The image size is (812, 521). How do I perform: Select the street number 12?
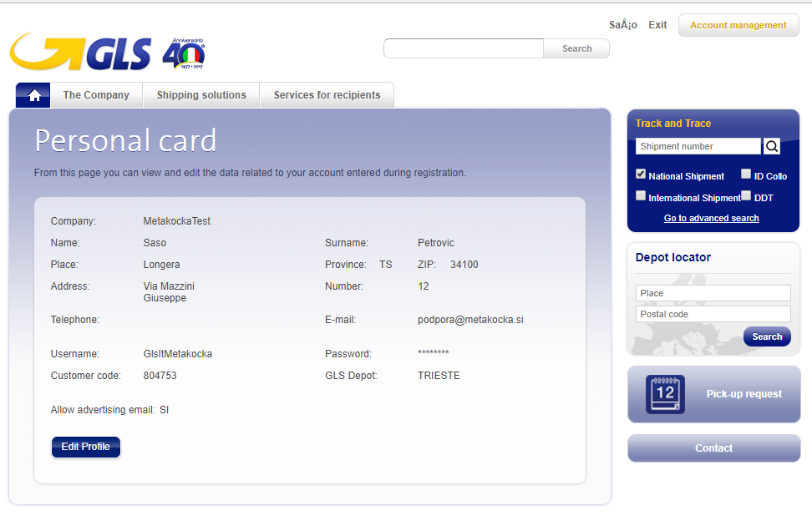423,286
